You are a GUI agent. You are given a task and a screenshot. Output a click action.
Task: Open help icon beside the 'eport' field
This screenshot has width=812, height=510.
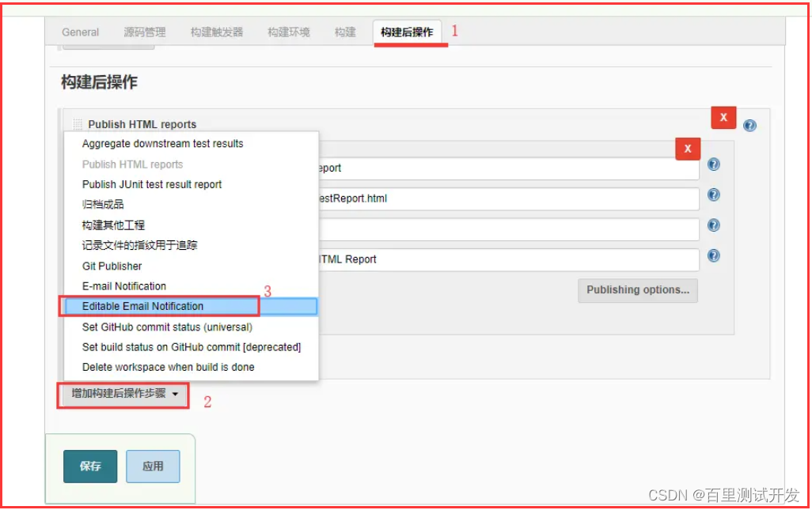714,164
